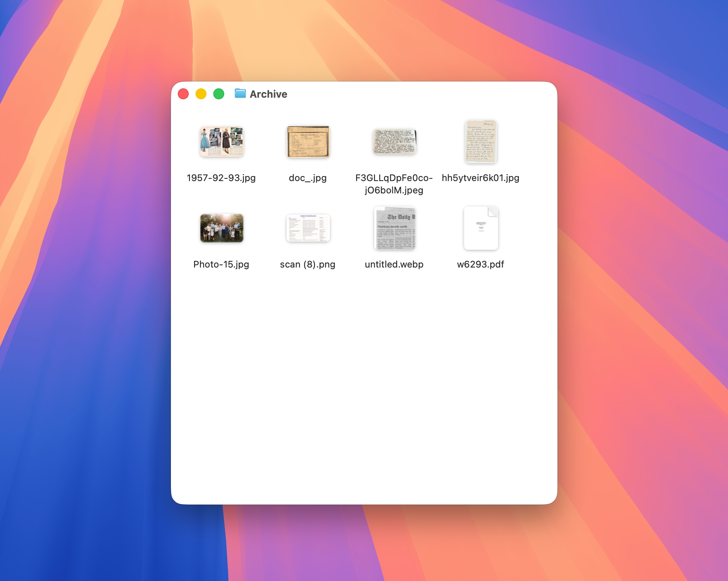Click the F3GLLqDpFe0co-jO6bolM.jpeg filename text
Screen dimensions: 728x581
(x=394, y=184)
